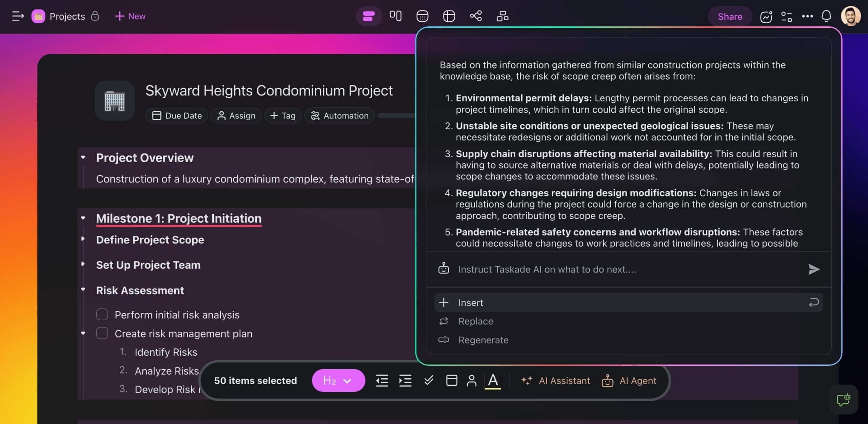Open the Calendar view icon
Viewport: 868px width, 424px height.
coord(422,16)
